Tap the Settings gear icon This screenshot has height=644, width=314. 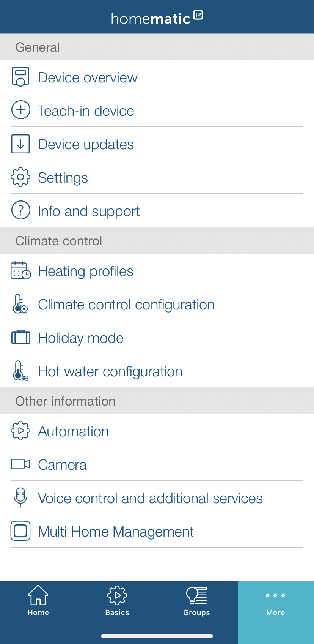point(20,177)
